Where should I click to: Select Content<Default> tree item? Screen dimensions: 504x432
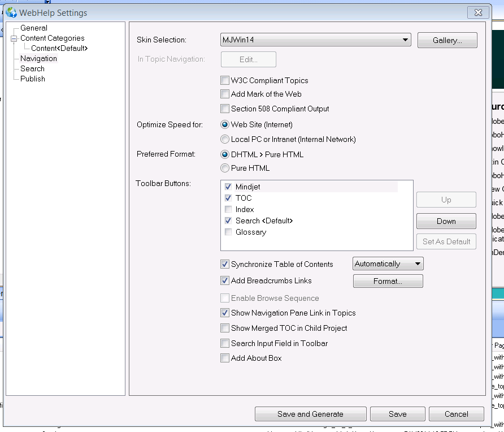pos(59,48)
